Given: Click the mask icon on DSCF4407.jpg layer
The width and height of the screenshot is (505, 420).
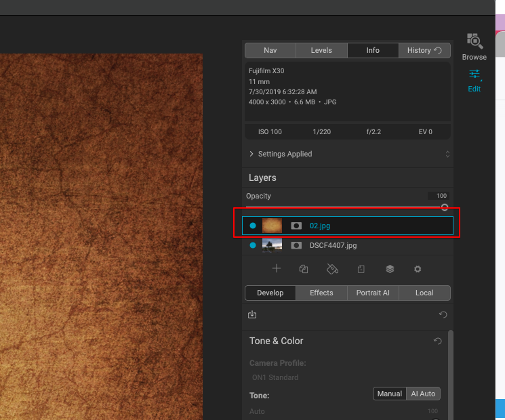Looking at the screenshot, I should 296,245.
